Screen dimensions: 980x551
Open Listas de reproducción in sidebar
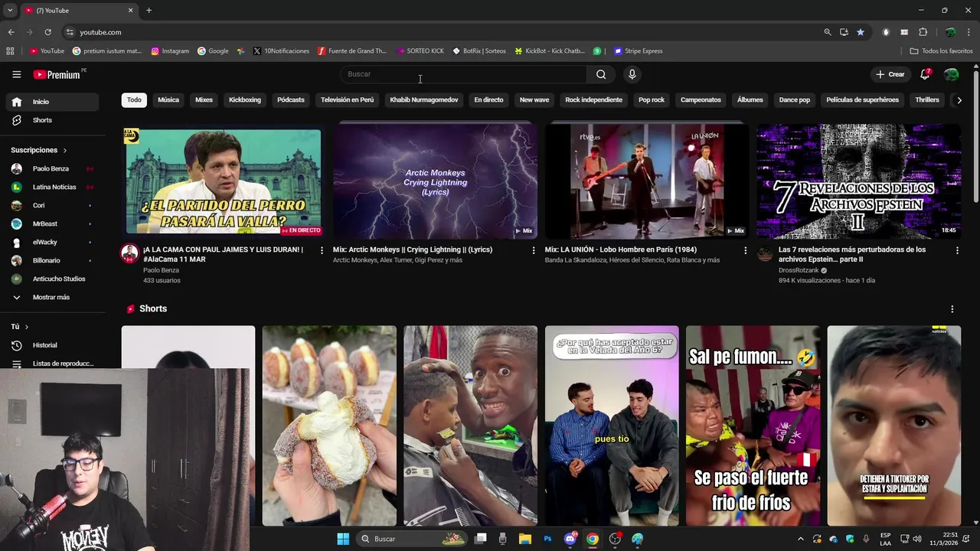point(52,364)
